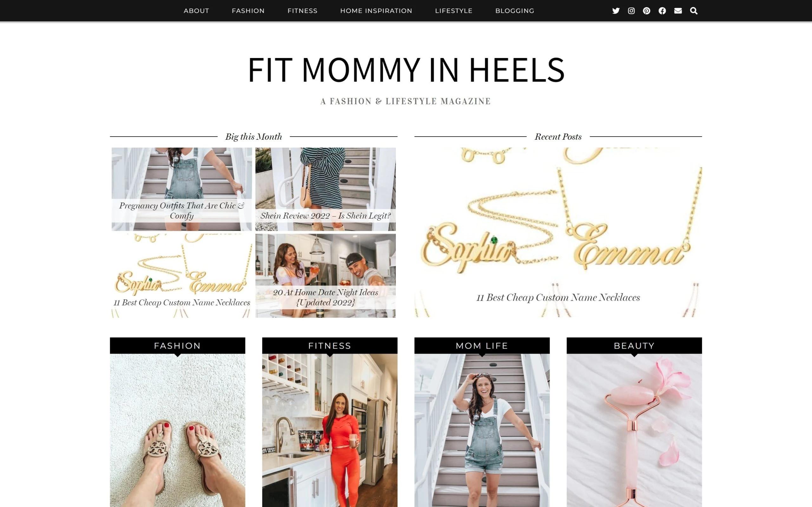Open the Facebook icon link
The image size is (812, 507).
pos(662,11)
